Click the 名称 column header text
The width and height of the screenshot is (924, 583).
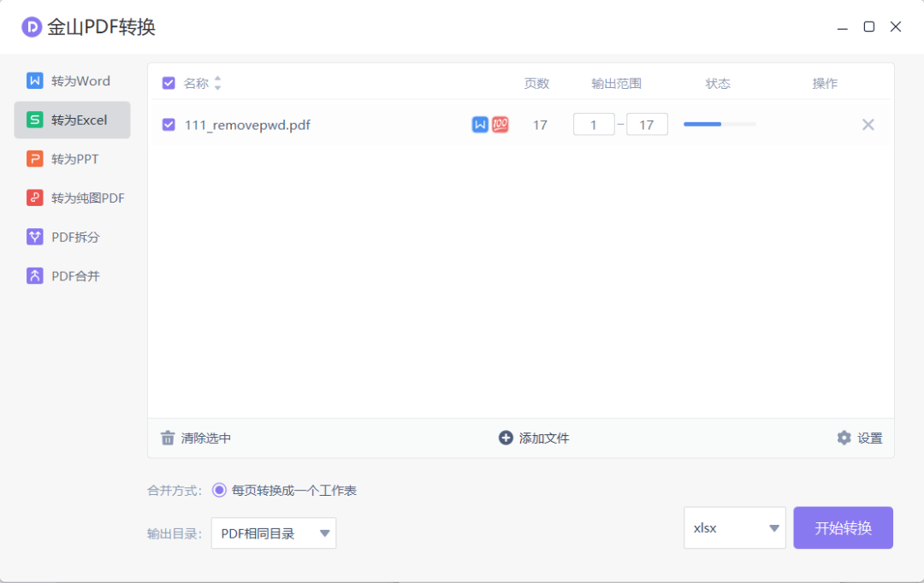point(196,83)
